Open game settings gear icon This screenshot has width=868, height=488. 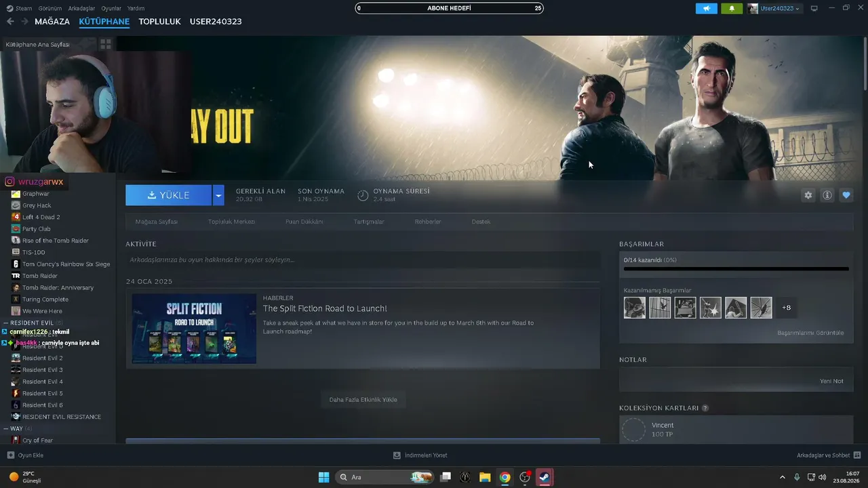pos(808,195)
